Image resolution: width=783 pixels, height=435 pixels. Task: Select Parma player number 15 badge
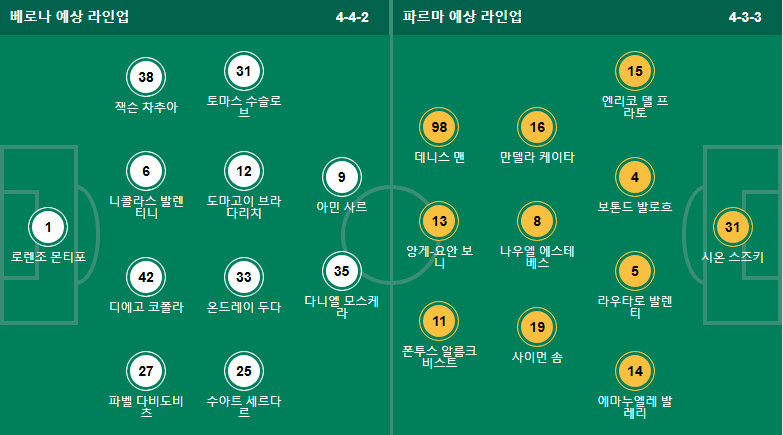(x=635, y=71)
